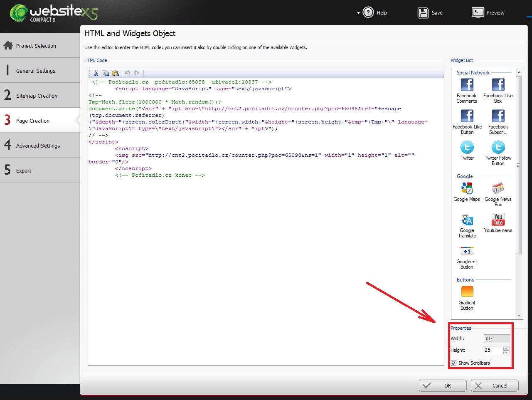Screen dimensions: 532x400
Task: Click the Undo arrow in editor toolbar
Action: [128, 73]
